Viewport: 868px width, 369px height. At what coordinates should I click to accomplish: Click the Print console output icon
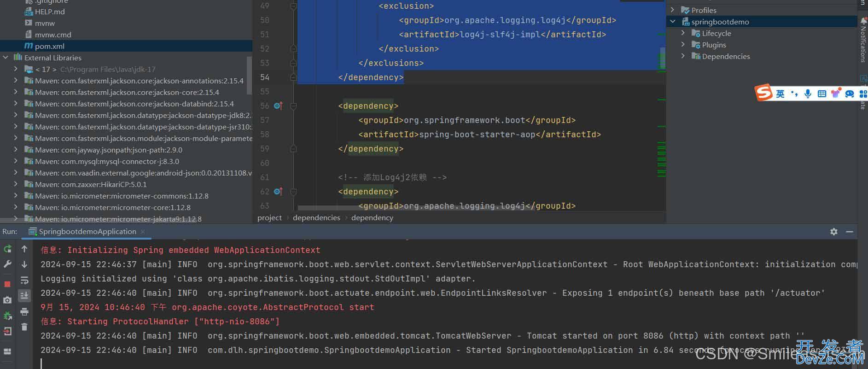[x=24, y=312]
